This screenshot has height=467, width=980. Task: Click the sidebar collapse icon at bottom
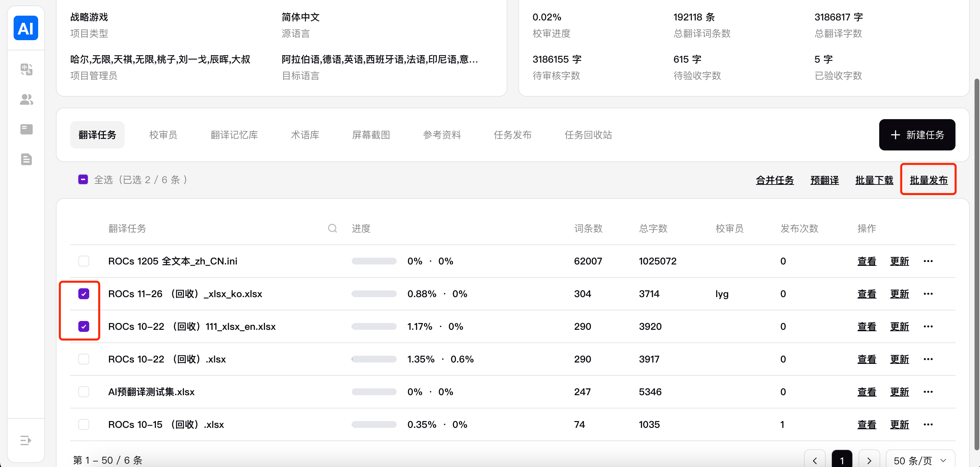click(x=26, y=440)
